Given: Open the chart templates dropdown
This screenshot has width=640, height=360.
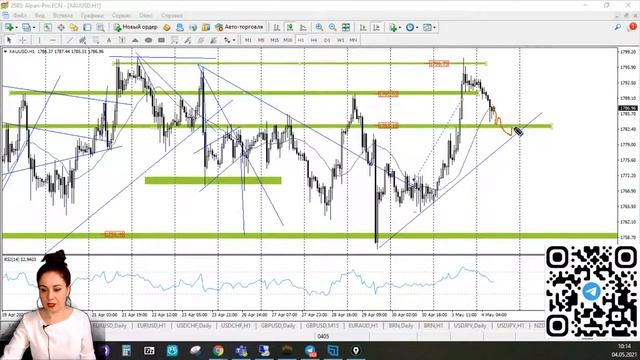Looking at the screenshot, I should 429,27.
